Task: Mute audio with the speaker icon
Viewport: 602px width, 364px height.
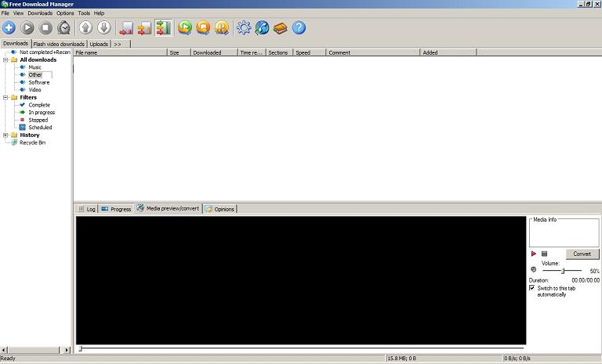Action: point(533,269)
